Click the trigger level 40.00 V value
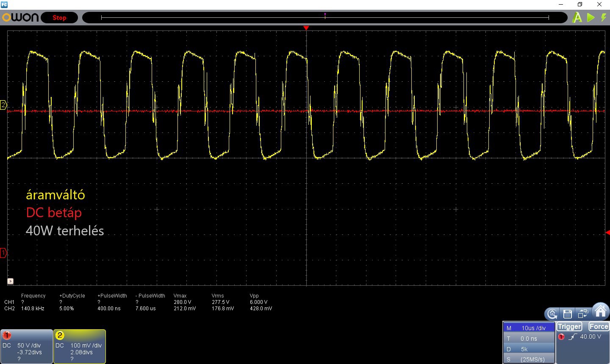 click(x=591, y=337)
